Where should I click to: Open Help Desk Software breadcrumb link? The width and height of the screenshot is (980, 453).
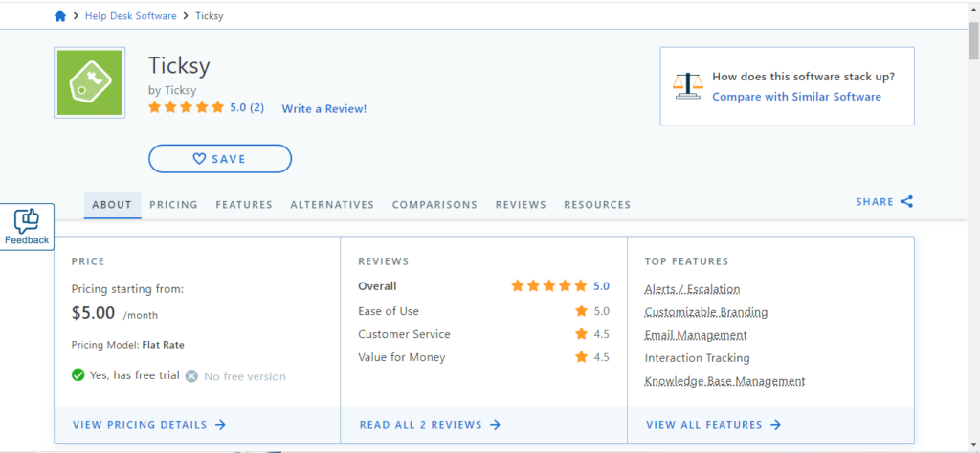[130, 16]
